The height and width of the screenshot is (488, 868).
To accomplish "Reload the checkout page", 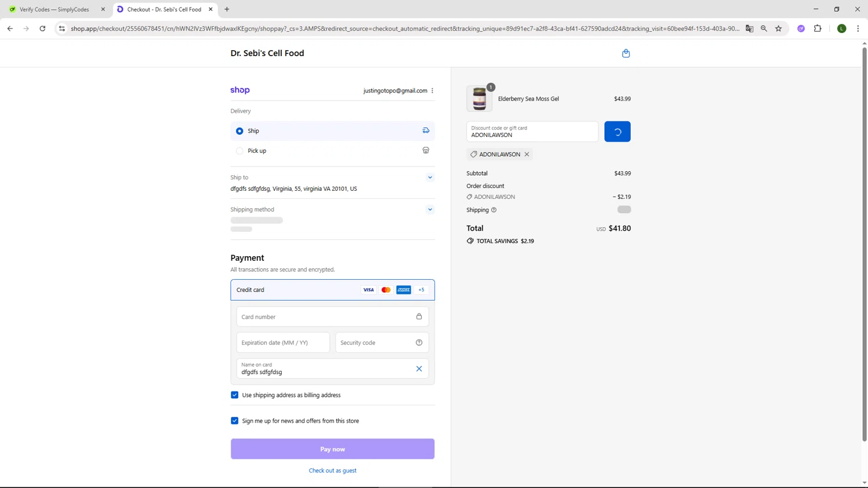I will tap(42, 28).
